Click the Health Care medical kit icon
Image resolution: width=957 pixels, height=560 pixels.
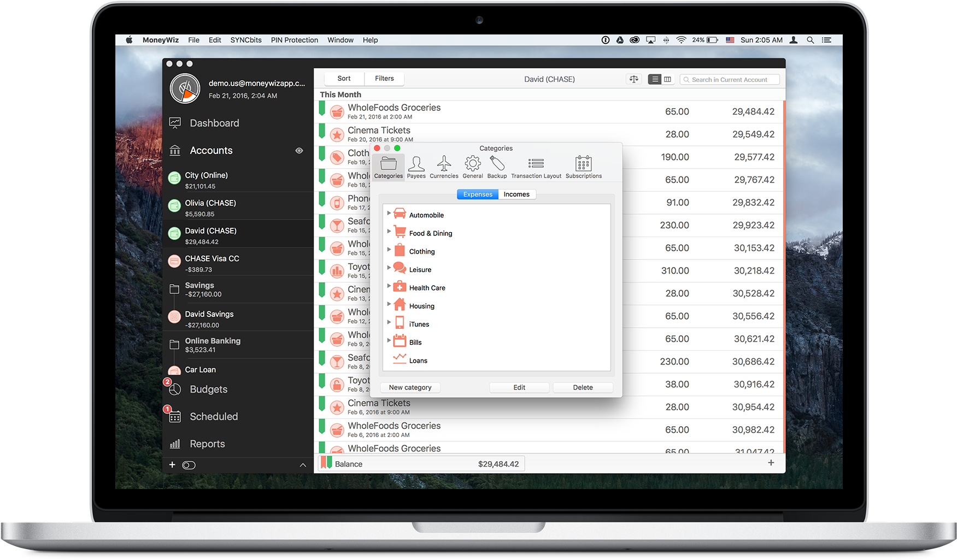coord(400,286)
